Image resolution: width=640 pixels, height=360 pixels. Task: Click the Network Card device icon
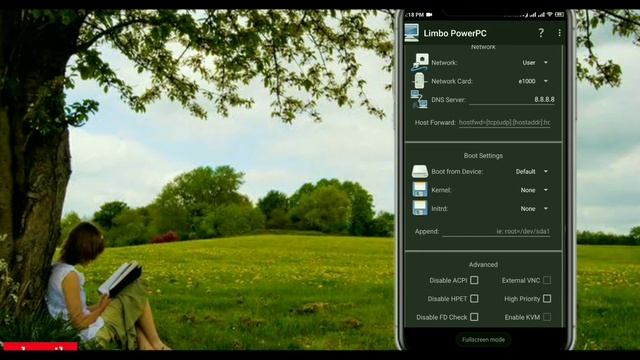click(419, 81)
